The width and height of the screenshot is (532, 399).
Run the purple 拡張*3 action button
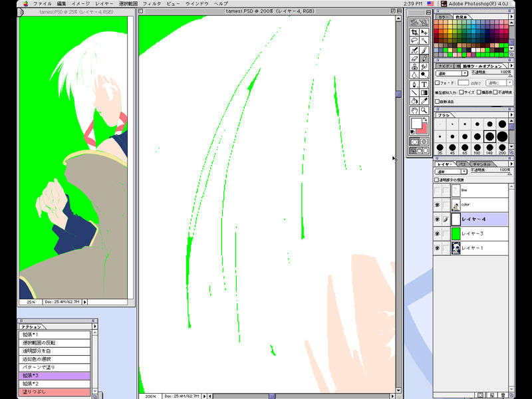pyautogui.click(x=55, y=376)
